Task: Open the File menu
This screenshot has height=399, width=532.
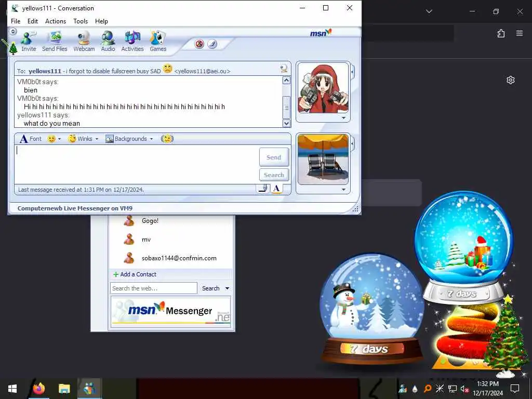Action: [x=16, y=21]
